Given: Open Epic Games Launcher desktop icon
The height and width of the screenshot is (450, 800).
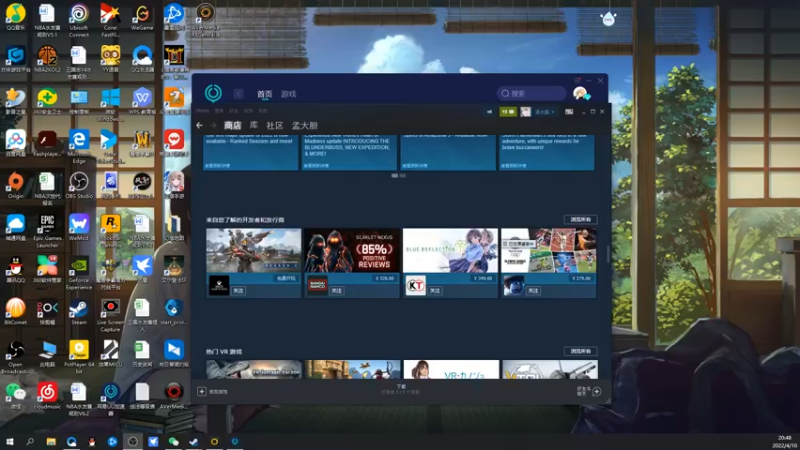Looking at the screenshot, I should point(47,231).
